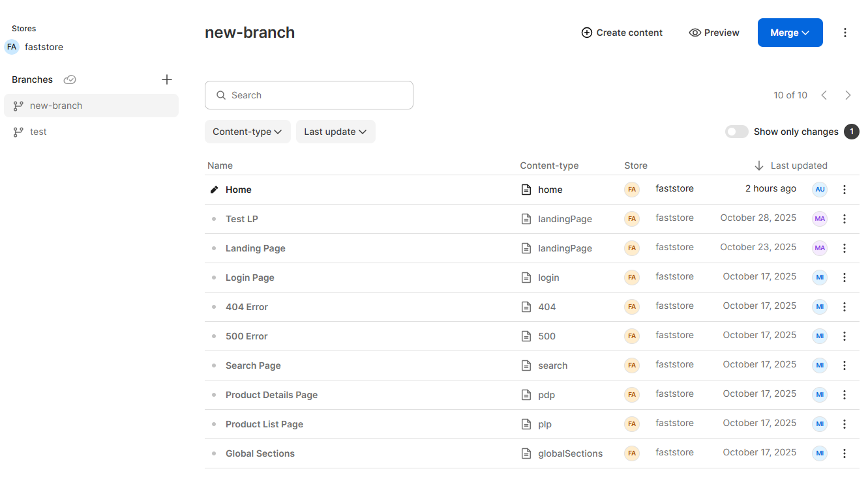Open the Login Page entry
The height and width of the screenshot is (501, 868).
[x=250, y=278]
